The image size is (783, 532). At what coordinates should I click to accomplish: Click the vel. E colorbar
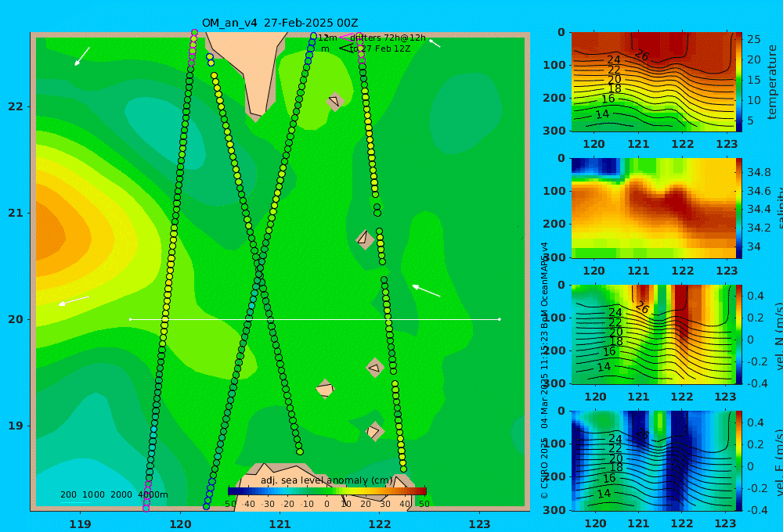click(739, 461)
